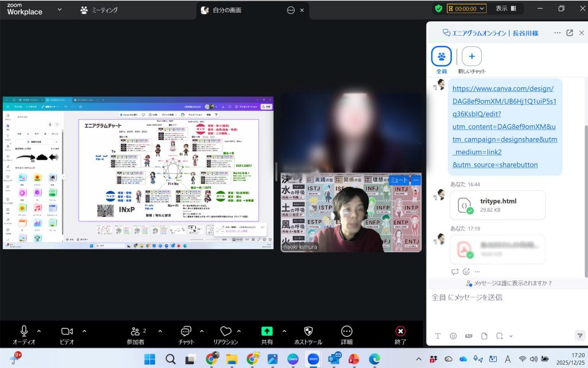Viewport: 588px width, 368px height.
Task: Open the 参加者 participants panel
Action: 136,331
